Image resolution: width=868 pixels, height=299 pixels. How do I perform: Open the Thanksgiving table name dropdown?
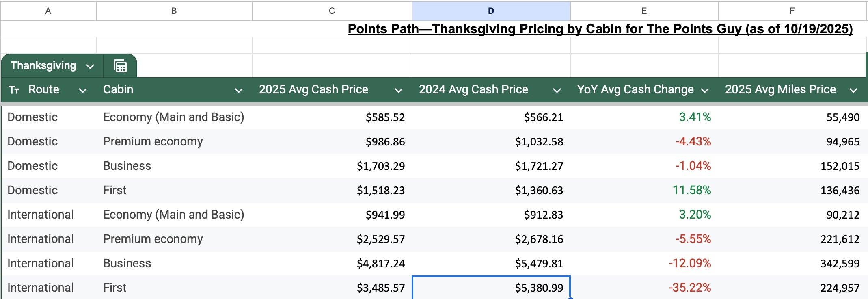coord(90,66)
